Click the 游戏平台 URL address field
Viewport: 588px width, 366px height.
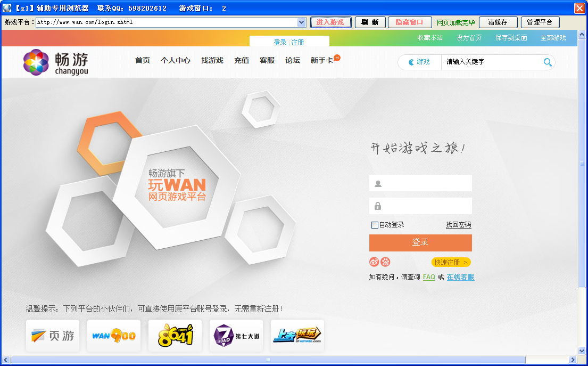[167, 22]
